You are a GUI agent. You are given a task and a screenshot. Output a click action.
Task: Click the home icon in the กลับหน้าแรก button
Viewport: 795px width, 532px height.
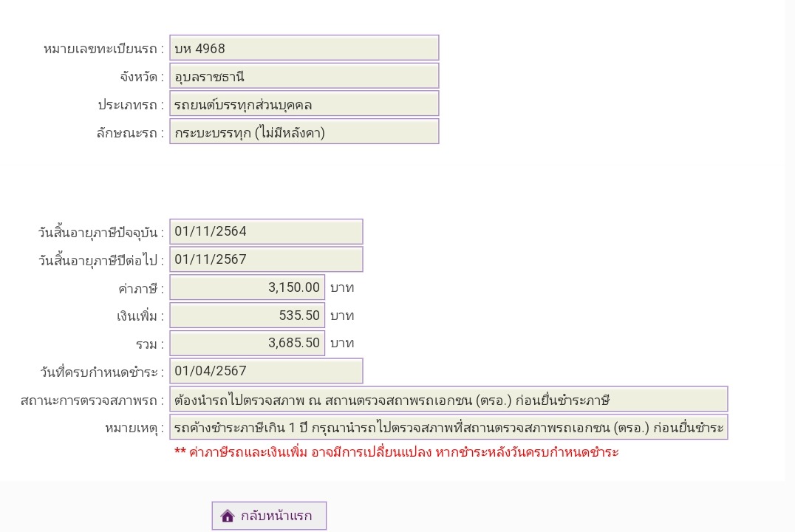[228, 516]
